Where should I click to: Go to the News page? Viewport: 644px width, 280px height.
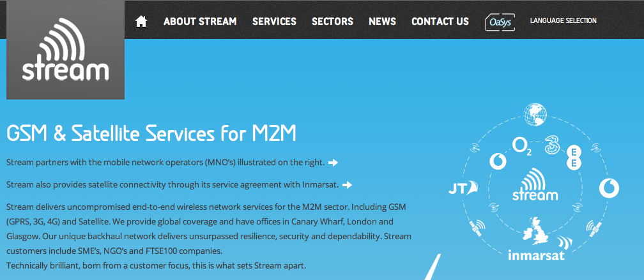pyautogui.click(x=382, y=22)
